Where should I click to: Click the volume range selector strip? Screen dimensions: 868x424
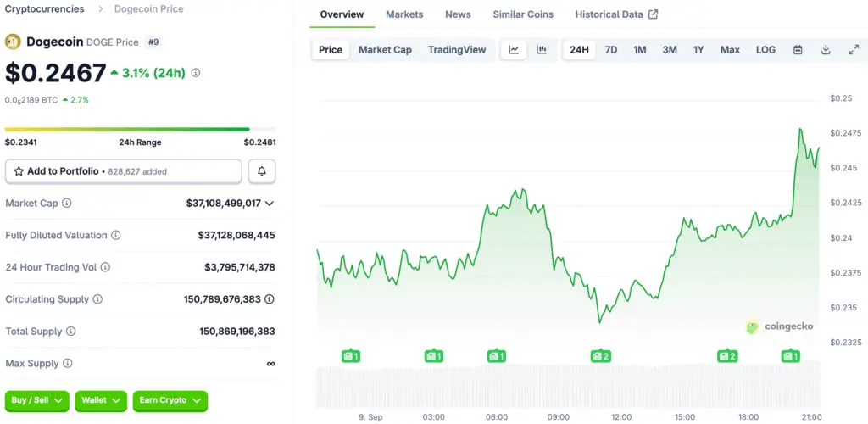point(567,385)
